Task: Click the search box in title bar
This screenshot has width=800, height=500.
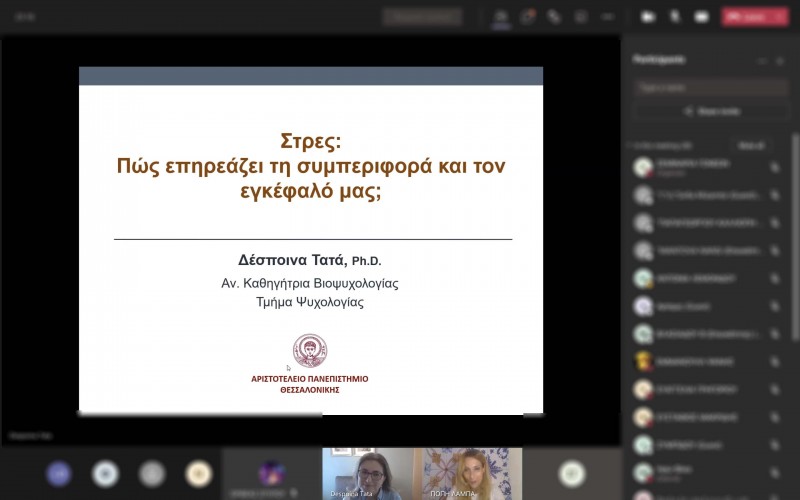Action: [422, 17]
